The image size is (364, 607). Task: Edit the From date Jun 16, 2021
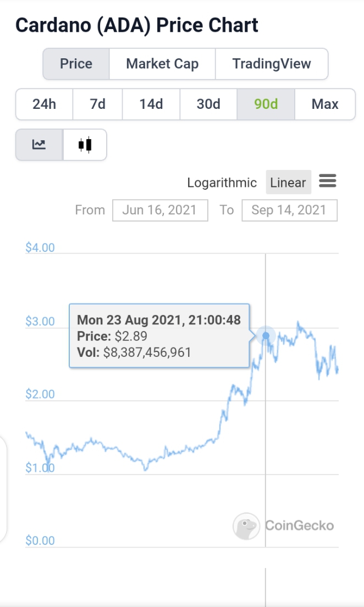[160, 210]
